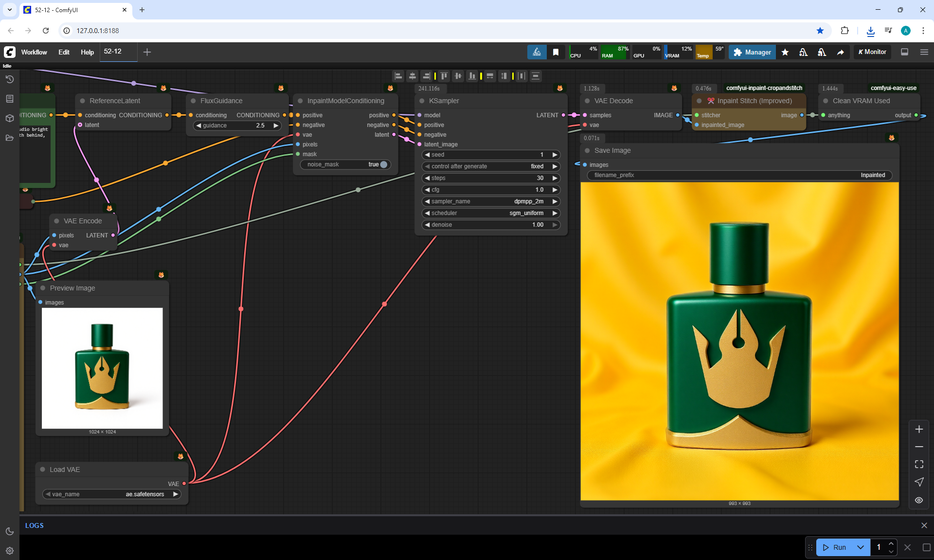Toggle dark theme moon icon
Screen dimensions: 934x560
9,531
